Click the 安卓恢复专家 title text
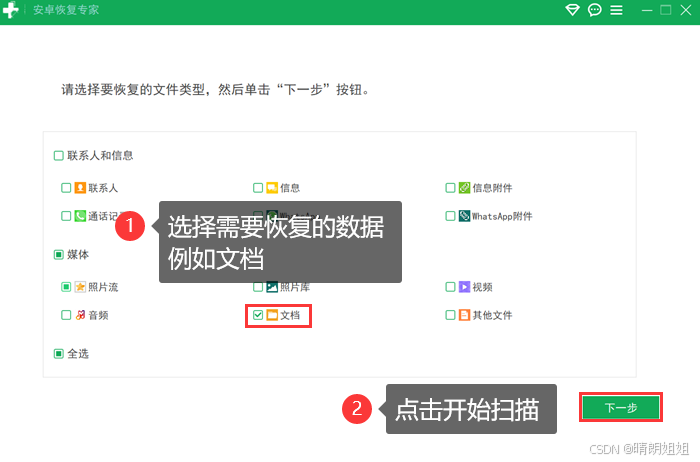The image size is (700, 462). (66, 10)
